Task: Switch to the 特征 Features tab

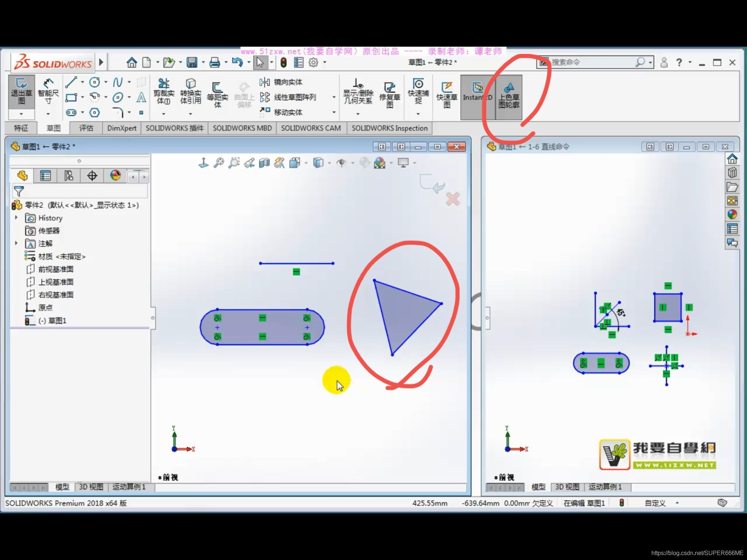Action: pyautogui.click(x=21, y=128)
